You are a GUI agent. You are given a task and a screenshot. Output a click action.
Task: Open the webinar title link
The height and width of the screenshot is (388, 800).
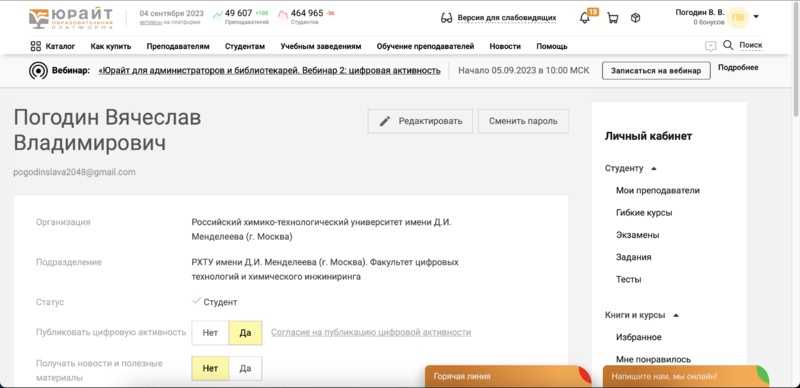(269, 70)
